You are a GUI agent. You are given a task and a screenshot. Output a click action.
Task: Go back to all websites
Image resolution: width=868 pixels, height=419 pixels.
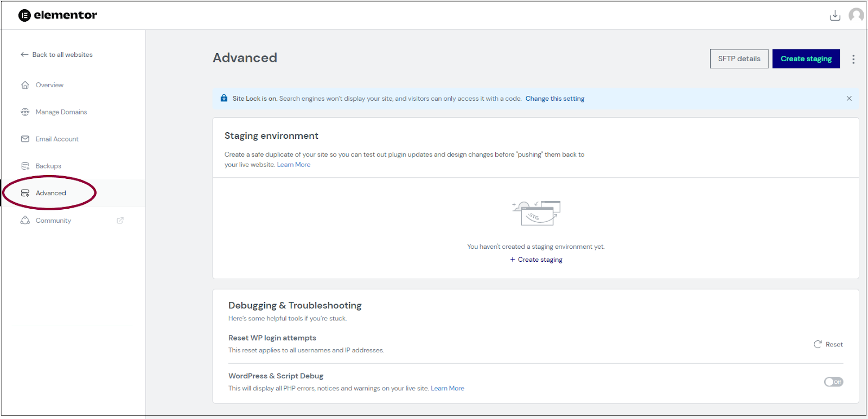pos(56,55)
